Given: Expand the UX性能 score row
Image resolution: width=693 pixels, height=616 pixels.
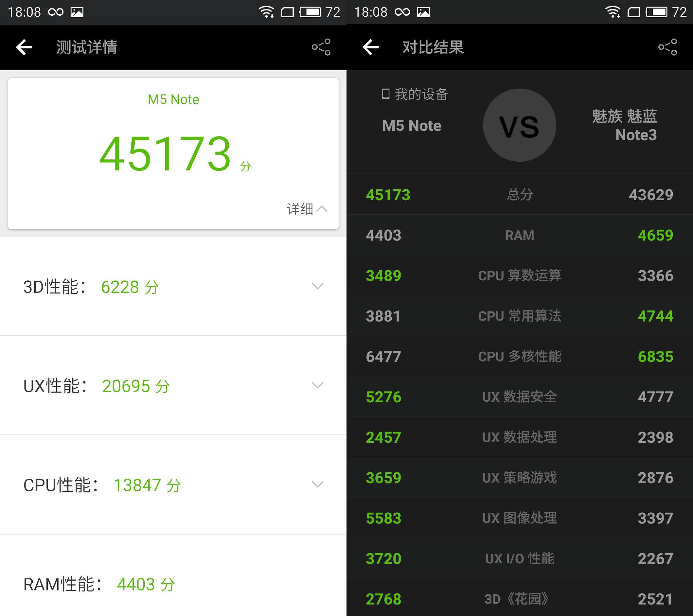Looking at the screenshot, I should pos(317,386).
